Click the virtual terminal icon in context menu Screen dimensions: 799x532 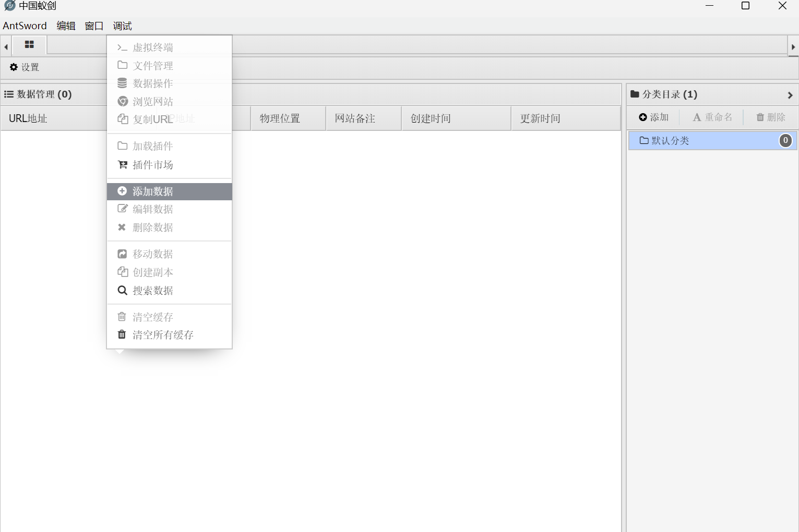(122, 47)
